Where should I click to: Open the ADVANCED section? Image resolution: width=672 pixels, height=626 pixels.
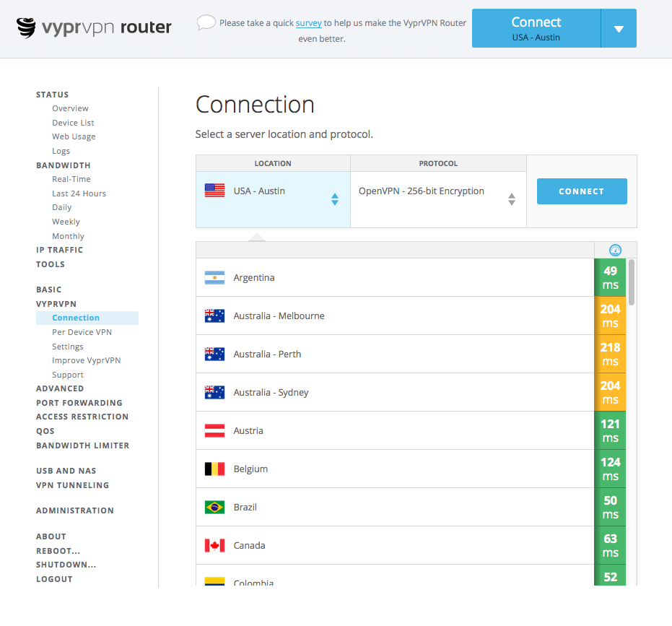click(60, 388)
